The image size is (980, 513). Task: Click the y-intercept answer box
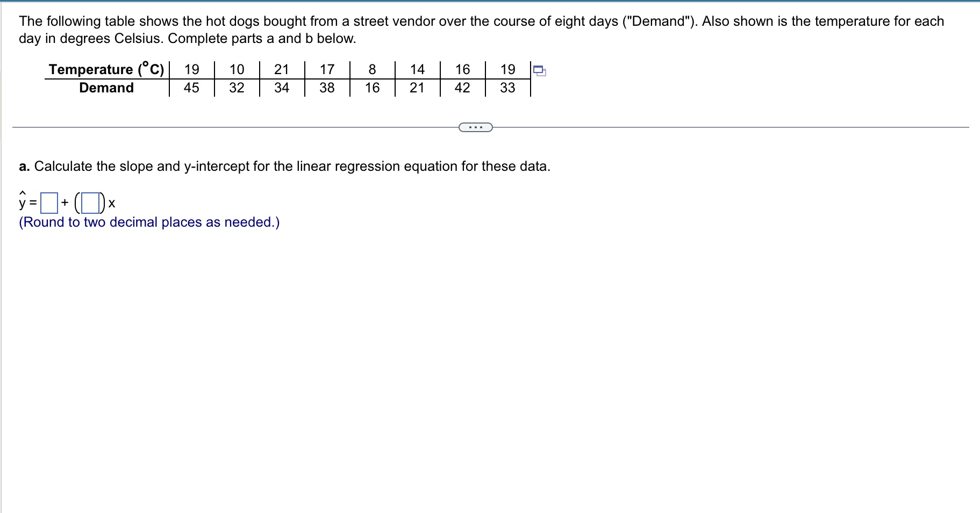pyautogui.click(x=49, y=203)
